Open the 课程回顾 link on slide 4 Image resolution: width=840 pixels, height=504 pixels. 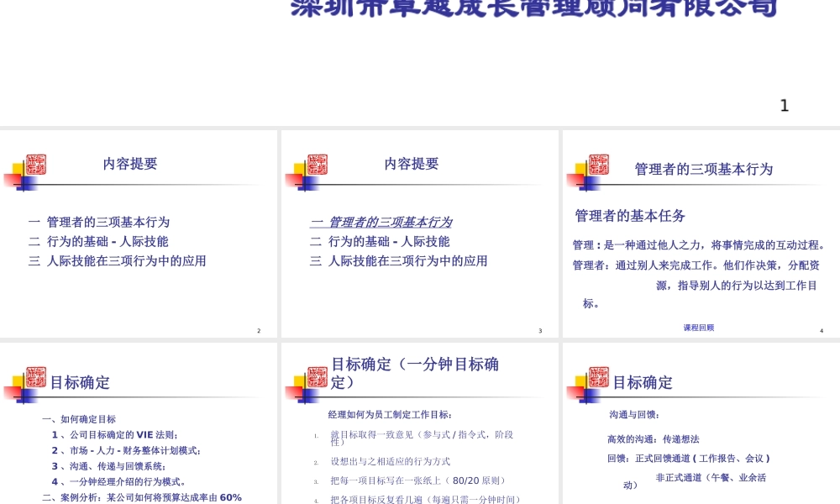coord(699,328)
